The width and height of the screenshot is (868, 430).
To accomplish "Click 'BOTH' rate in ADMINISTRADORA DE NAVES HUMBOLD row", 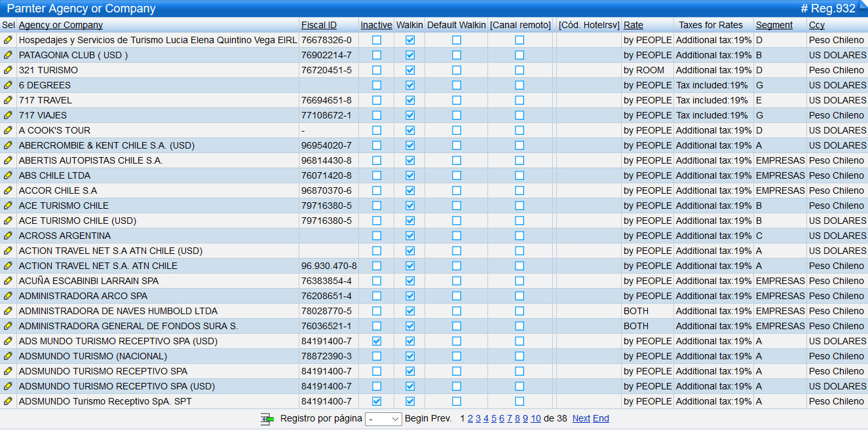I will (x=636, y=311).
